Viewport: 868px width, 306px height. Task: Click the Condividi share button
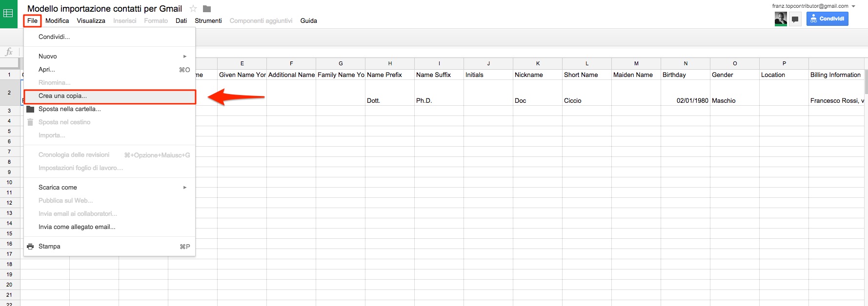(828, 19)
